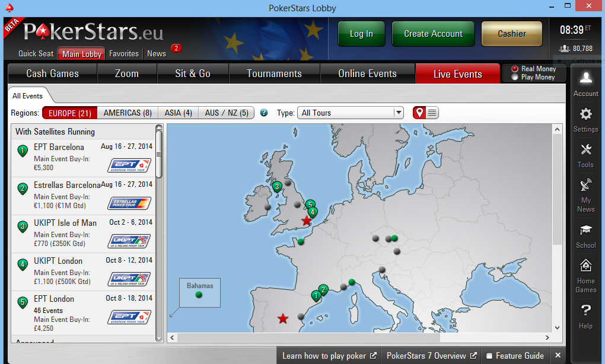Click the News notification badge 2

pos(176,48)
